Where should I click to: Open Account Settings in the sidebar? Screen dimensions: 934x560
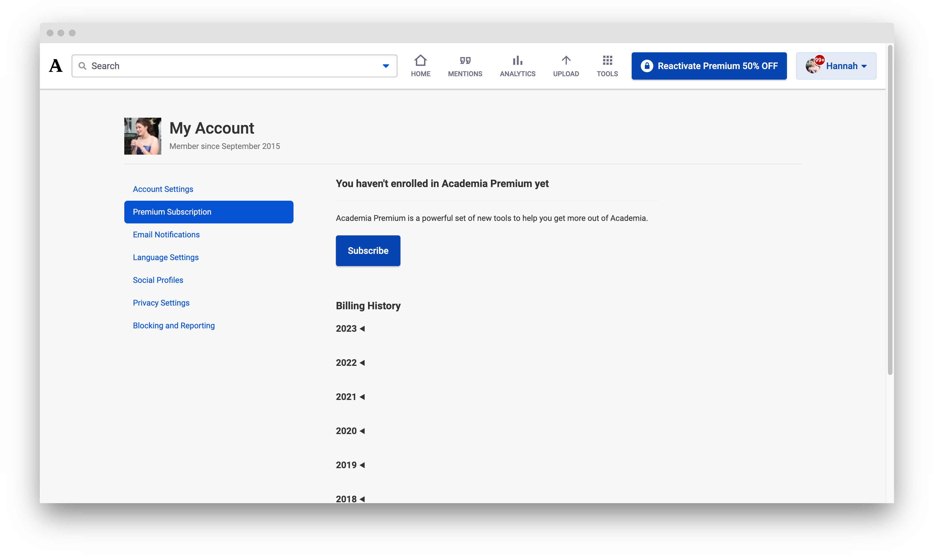click(163, 189)
